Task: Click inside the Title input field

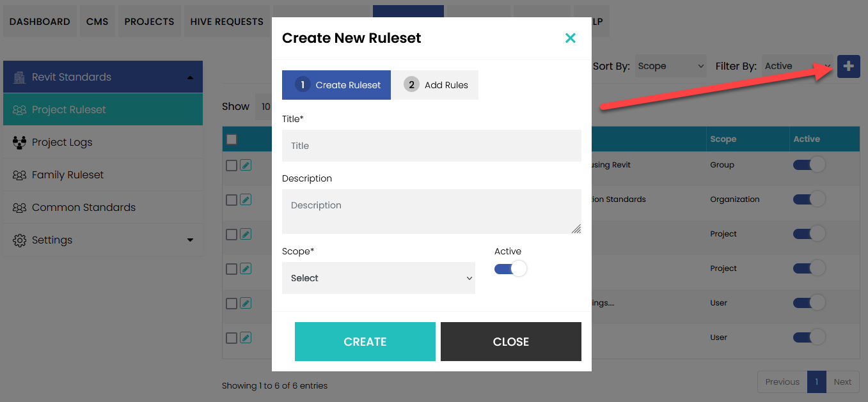Action: click(431, 145)
